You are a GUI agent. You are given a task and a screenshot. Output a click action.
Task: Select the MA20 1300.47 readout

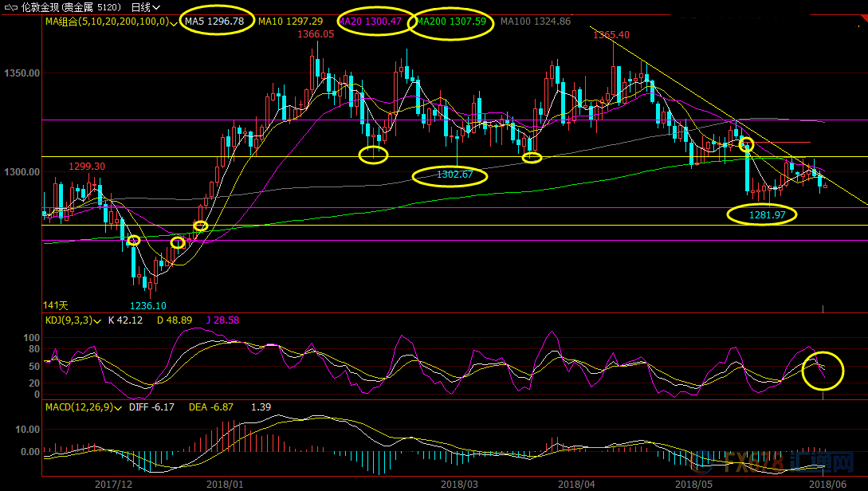(x=370, y=22)
